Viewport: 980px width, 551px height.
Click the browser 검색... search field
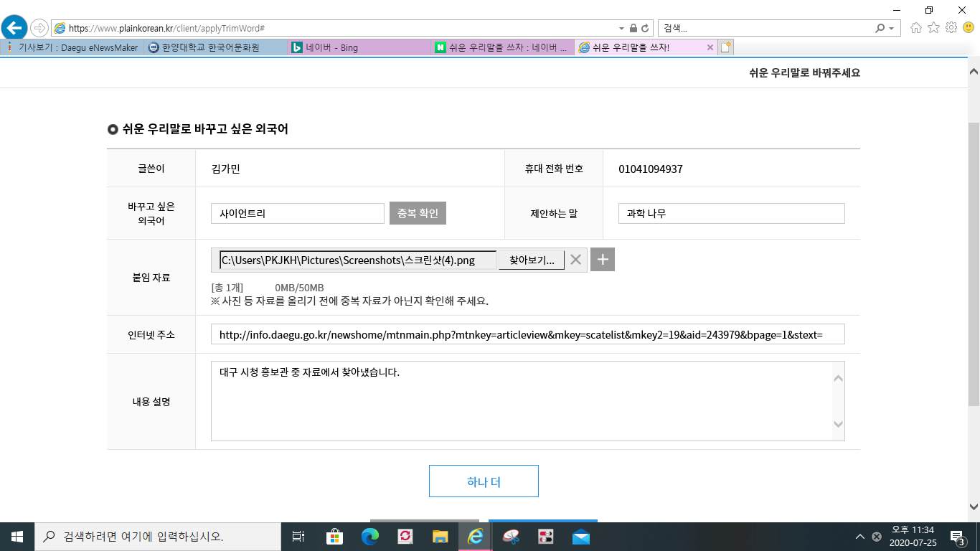[x=766, y=28]
